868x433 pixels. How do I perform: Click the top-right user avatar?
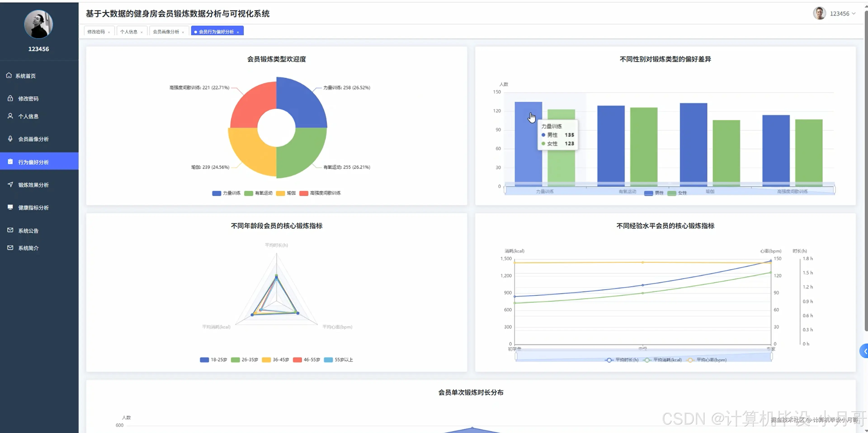(x=819, y=14)
